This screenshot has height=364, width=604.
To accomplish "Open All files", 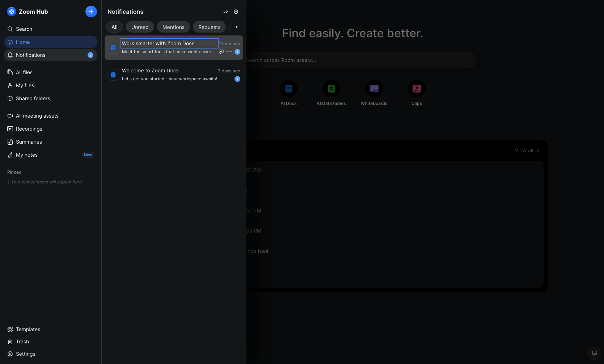I will tap(51, 72).
